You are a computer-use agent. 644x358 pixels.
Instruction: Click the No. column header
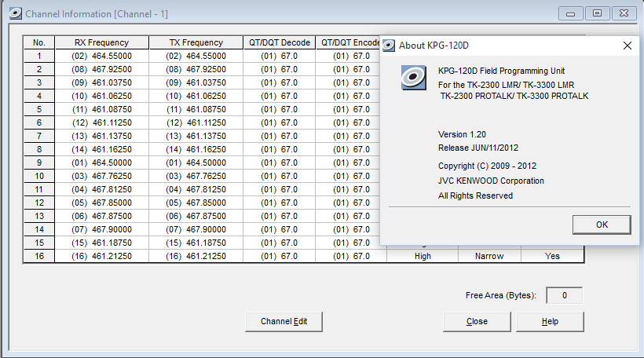(x=39, y=42)
